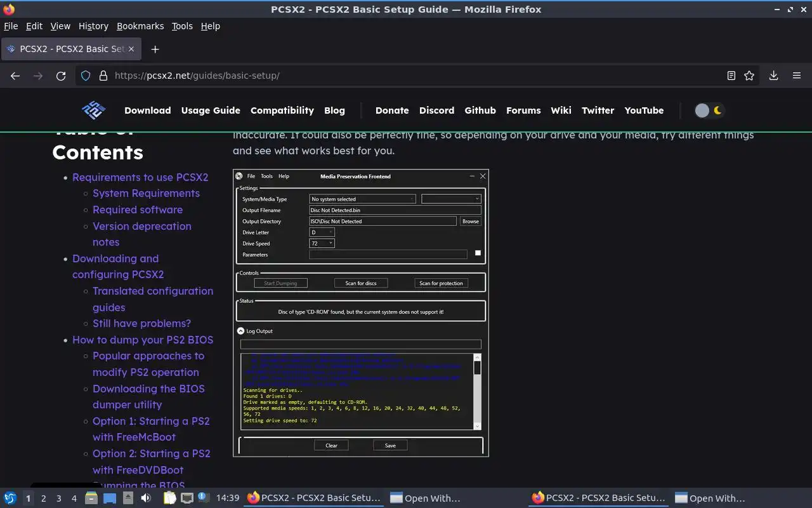Click the blue show desktop icon
Screen dimensions: 812x508
click(110, 498)
